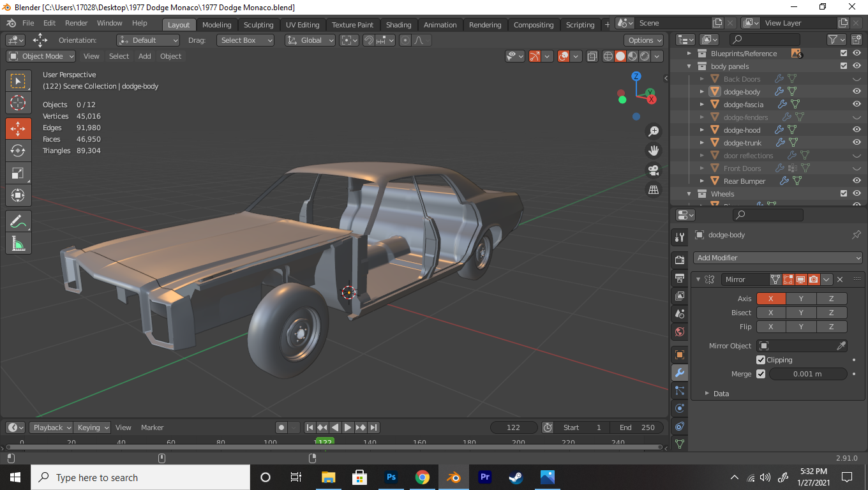
Task: Toggle camera view icon
Action: (x=653, y=170)
